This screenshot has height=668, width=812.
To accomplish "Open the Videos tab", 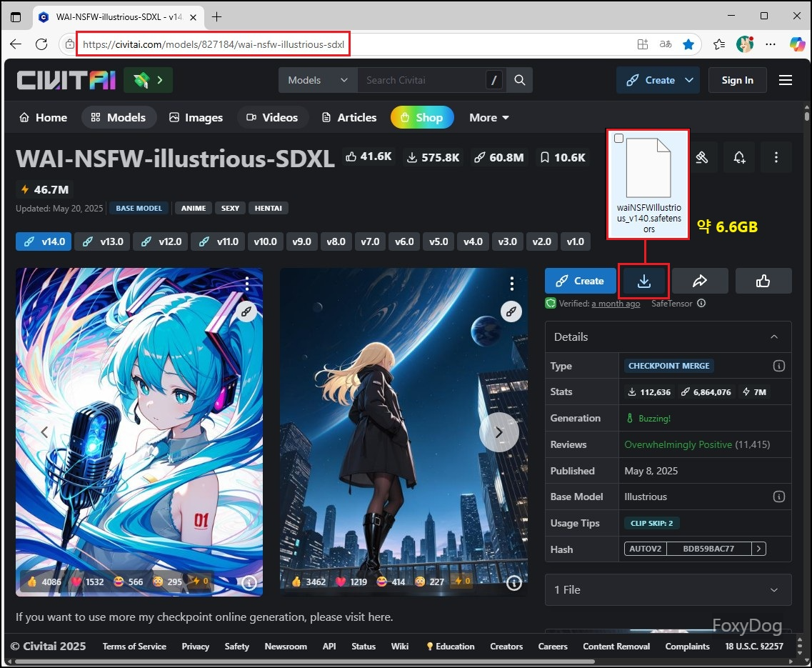I will (272, 118).
